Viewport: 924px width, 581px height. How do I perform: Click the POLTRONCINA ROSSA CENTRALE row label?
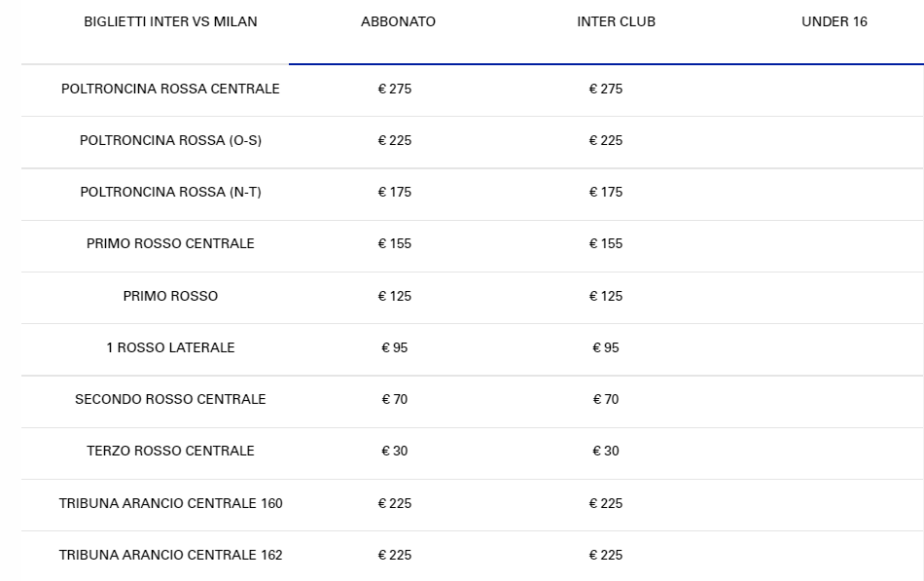[170, 89]
